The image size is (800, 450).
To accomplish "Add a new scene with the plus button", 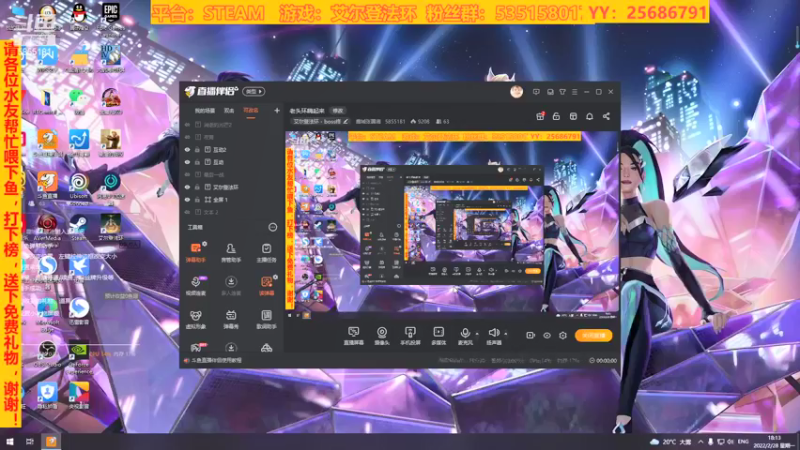I will [x=277, y=110].
